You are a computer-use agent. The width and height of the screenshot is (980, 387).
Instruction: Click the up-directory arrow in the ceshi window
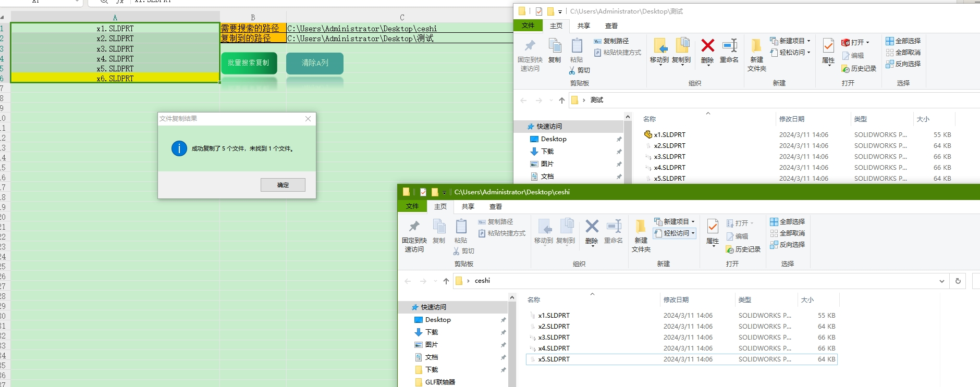[446, 281]
